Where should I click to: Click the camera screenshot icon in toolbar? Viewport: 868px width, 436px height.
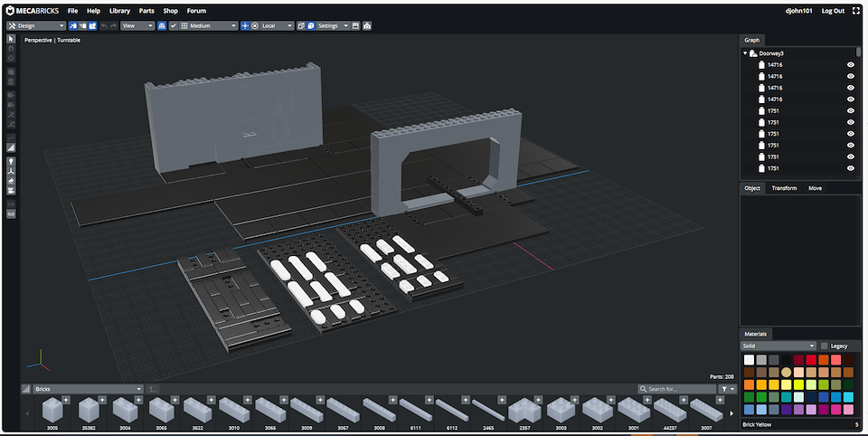pos(366,26)
